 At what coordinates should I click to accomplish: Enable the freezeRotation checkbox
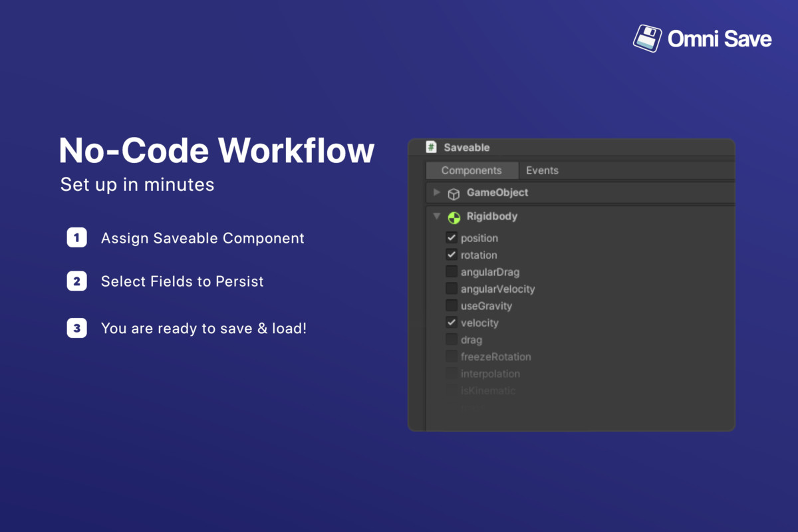coord(452,356)
